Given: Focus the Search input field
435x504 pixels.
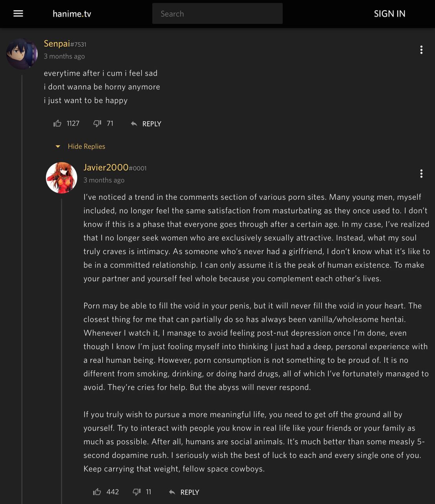Looking at the screenshot, I should click(x=217, y=14).
